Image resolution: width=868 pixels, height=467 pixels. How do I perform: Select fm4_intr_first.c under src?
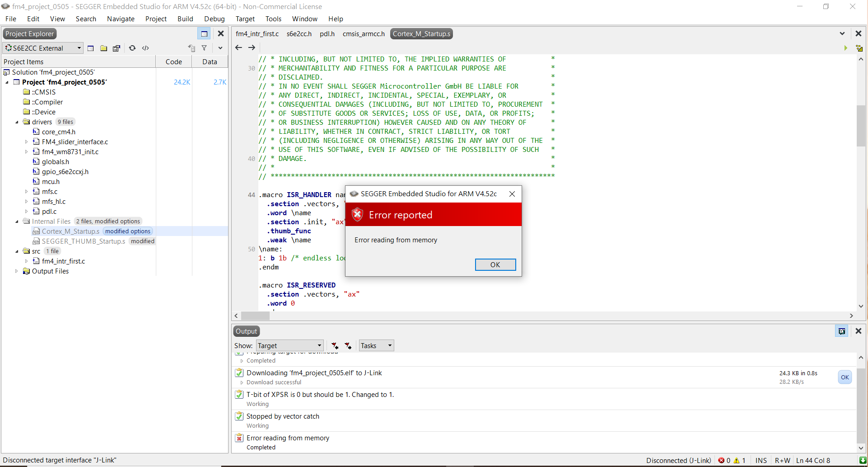[63, 261]
